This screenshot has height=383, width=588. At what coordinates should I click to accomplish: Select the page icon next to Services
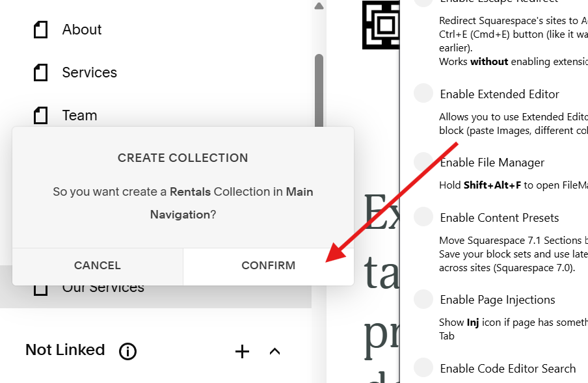click(40, 72)
